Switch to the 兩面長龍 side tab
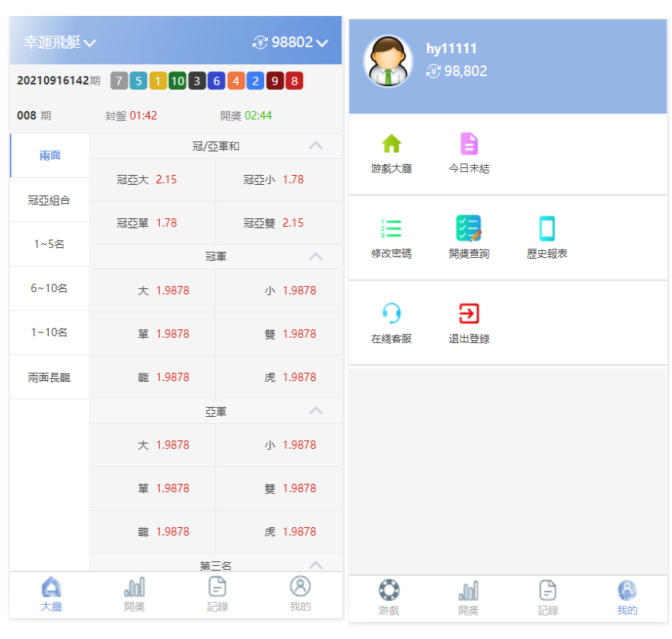Viewport: 672px width, 639px height. [49, 377]
